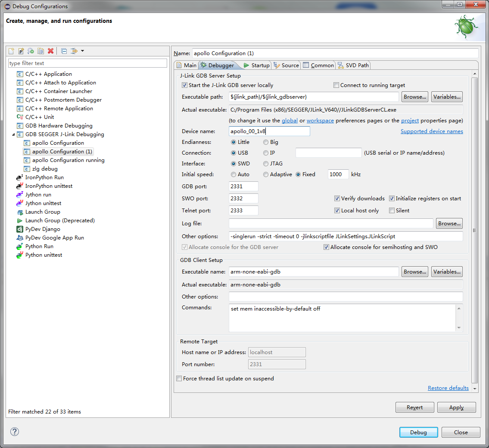Click the New launch configuration icon

12,51
